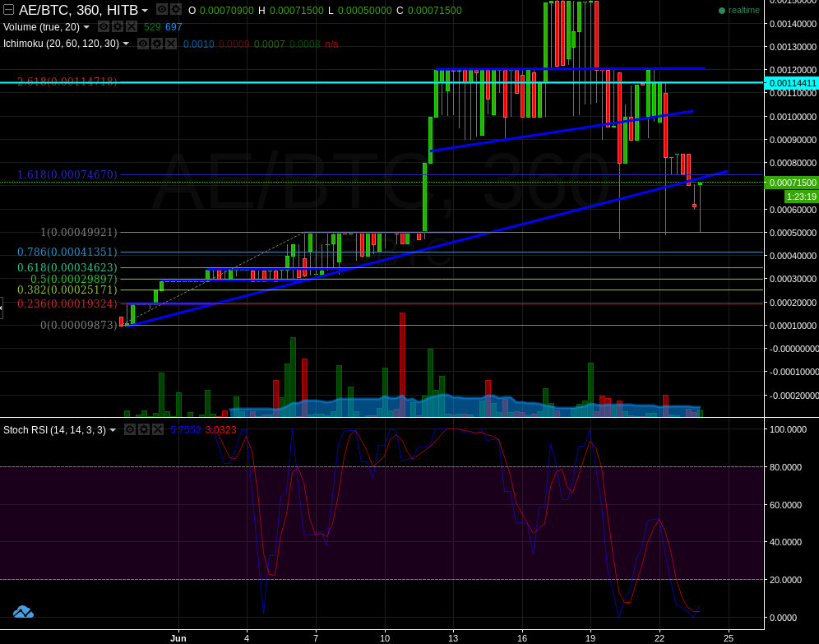Viewport: 819px width, 644px height.
Task: Click the Low price value 0.00050000
Action: pos(364,11)
